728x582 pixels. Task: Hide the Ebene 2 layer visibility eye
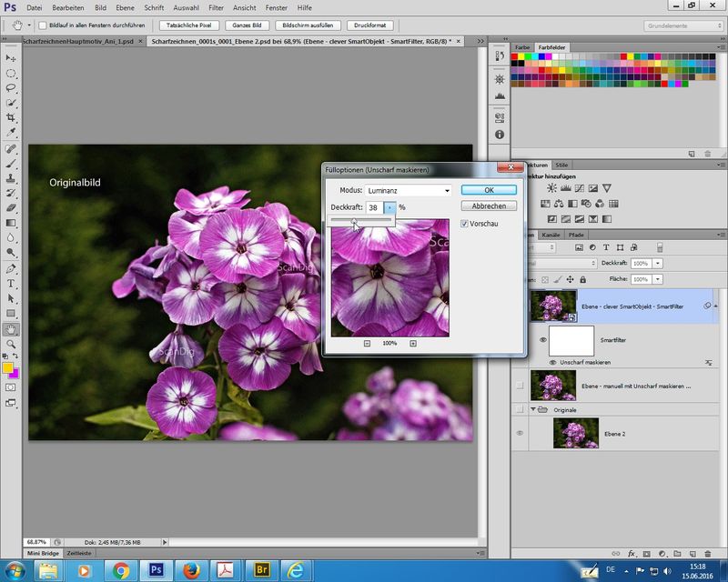(521, 433)
